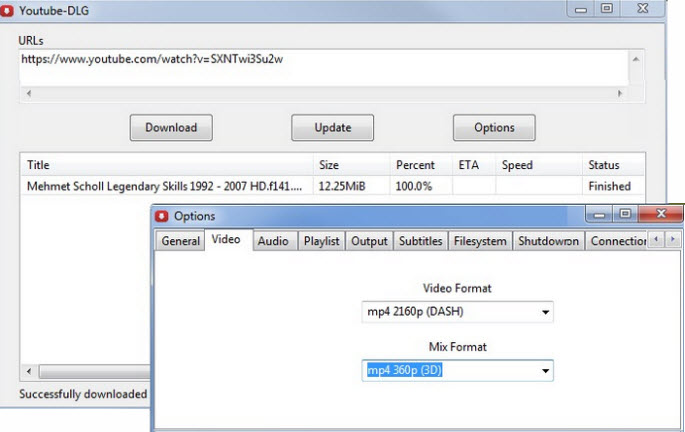Image resolution: width=685 pixels, height=432 pixels.
Task: Click the URL box scroll up arrow
Action: pos(636,59)
